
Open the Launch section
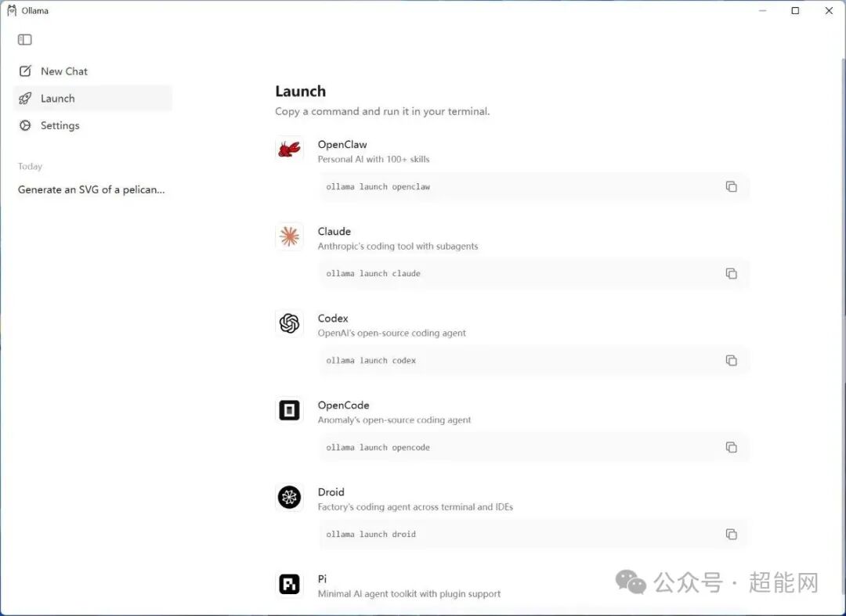pos(58,98)
